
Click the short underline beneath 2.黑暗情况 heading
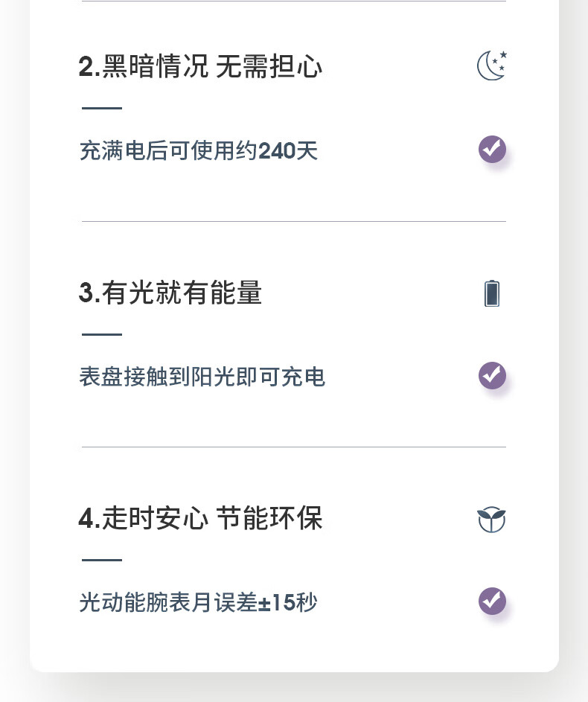point(102,109)
